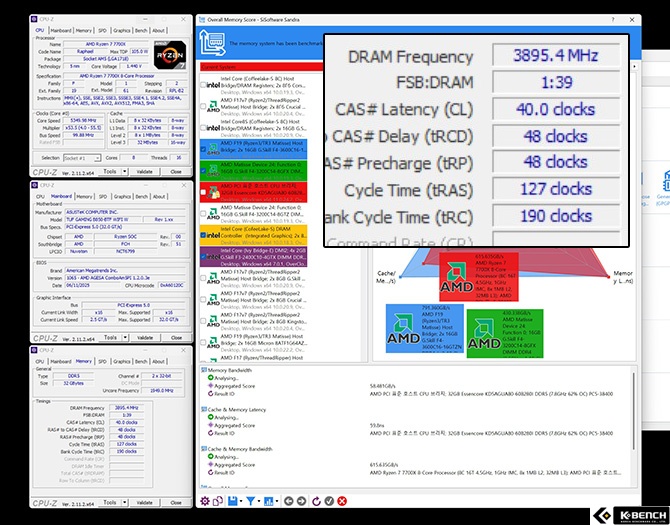Switch to CPU tab in the bottom CPU-Z window
The image size is (670, 525).
pyautogui.click(x=40, y=361)
